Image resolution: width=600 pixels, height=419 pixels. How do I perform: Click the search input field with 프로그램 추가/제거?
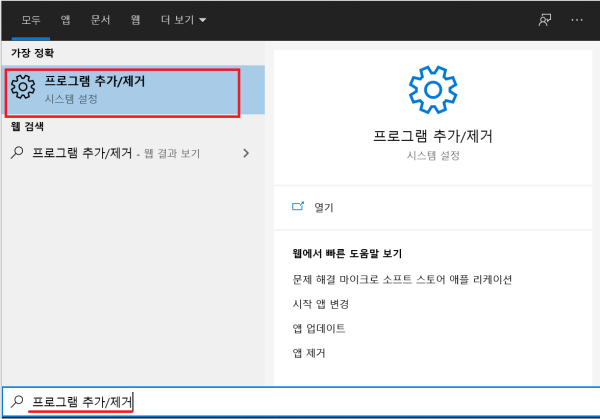pyautogui.click(x=301, y=402)
